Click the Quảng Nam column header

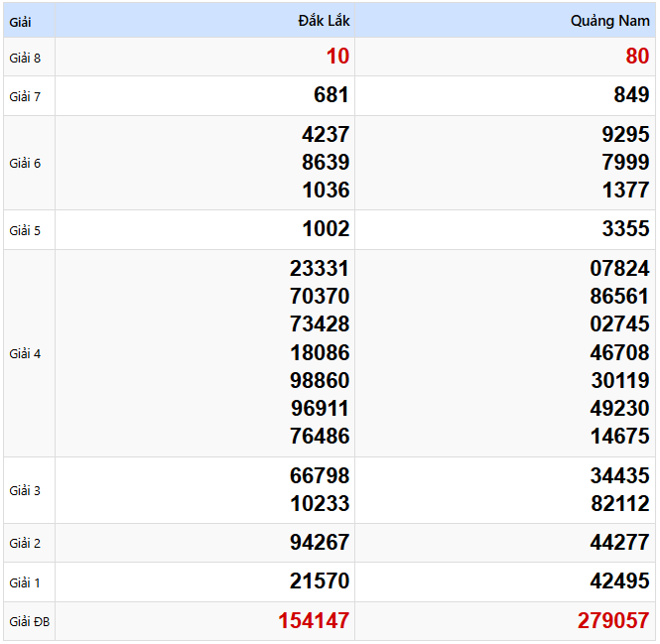tap(609, 21)
